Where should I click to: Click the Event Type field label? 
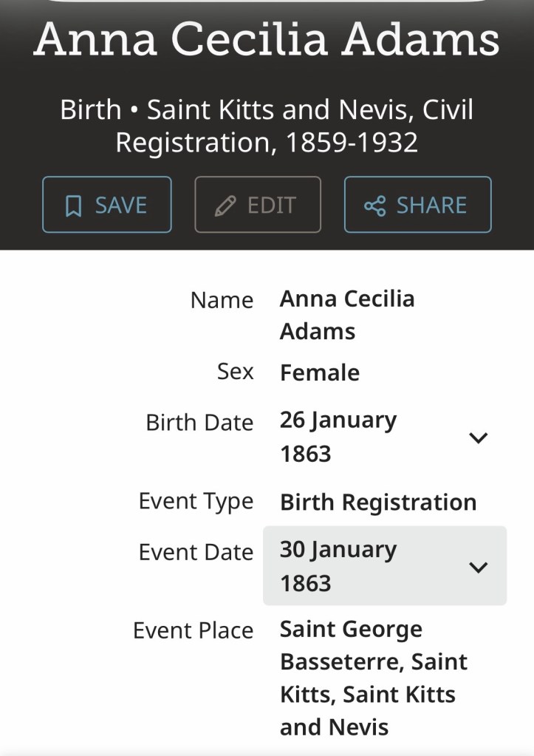(196, 501)
